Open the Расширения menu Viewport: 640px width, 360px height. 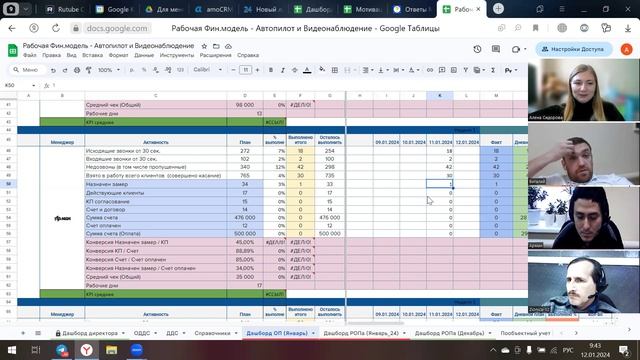point(216,55)
